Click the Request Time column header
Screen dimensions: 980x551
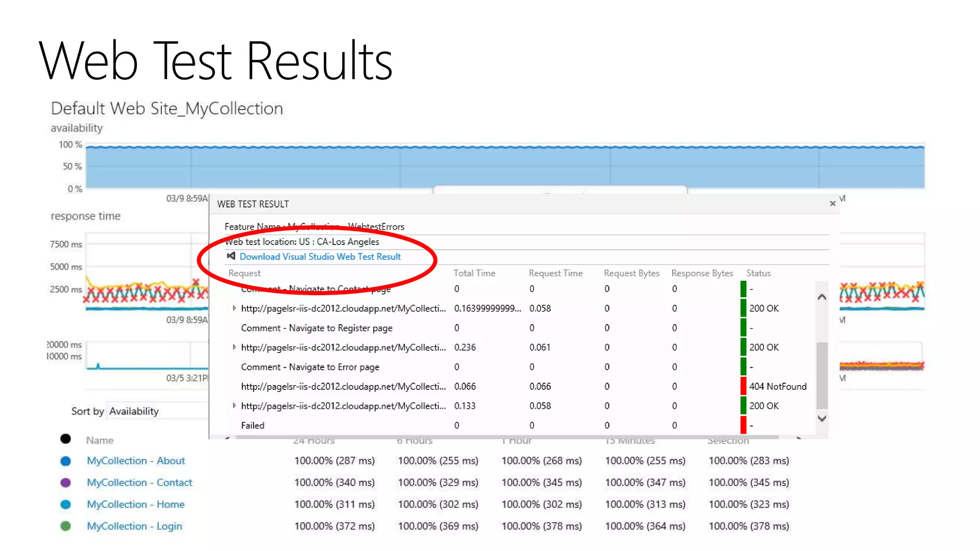coord(556,273)
